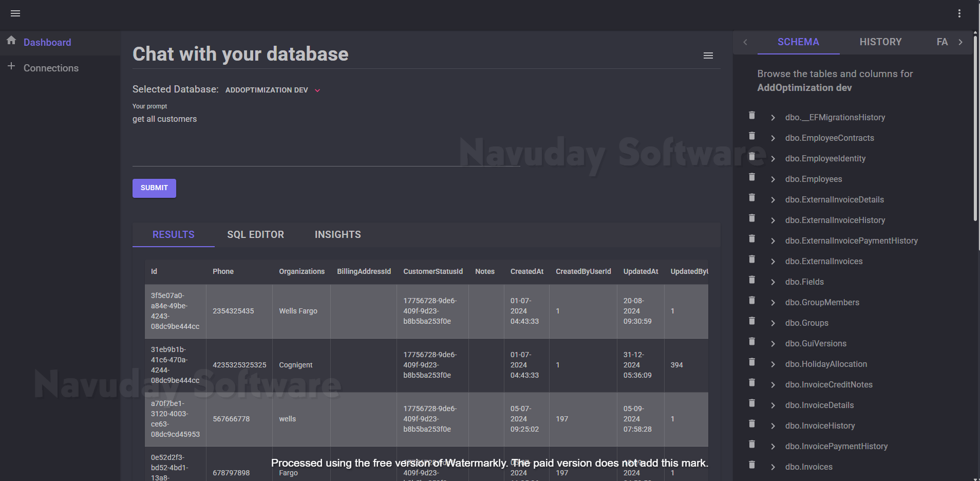The height and width of the screenshot is (481, 980).
Task: Click the phone number 567666778
Action: pos(231,419)
